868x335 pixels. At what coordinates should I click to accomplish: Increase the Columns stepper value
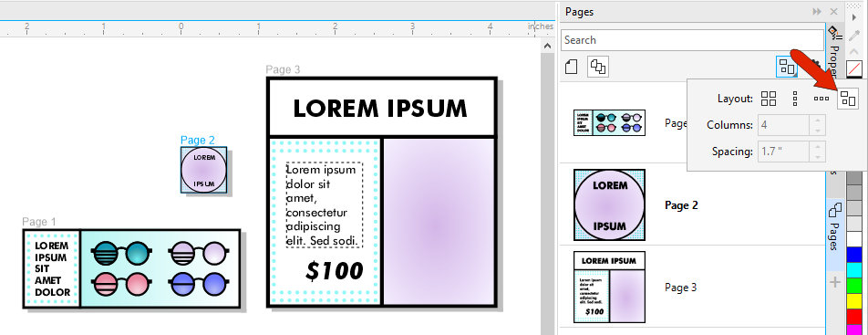point(818,120)
